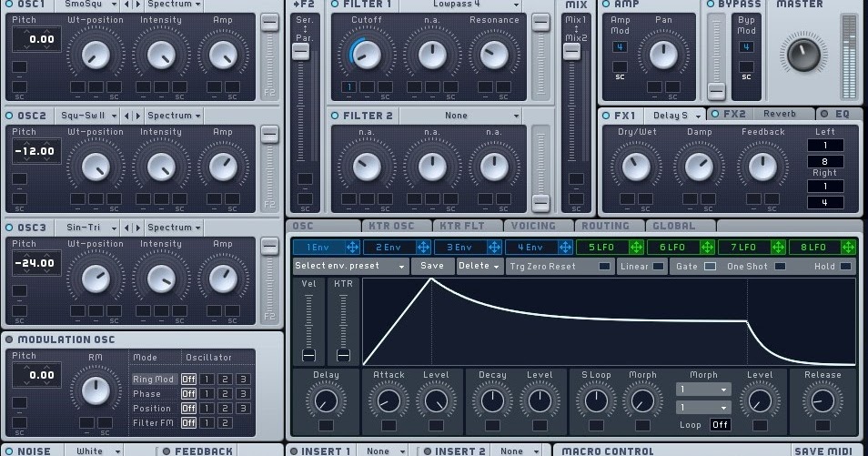Click the Modulation OSC RM knob
Viewport: 868px width, 456px height.
(96, 390)
